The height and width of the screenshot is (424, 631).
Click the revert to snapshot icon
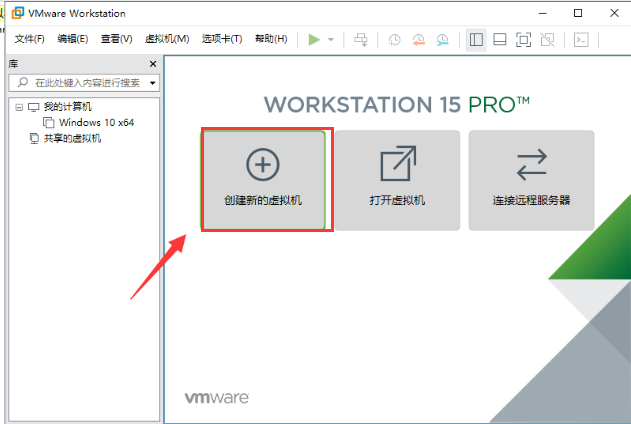click(x=418, y=39)
